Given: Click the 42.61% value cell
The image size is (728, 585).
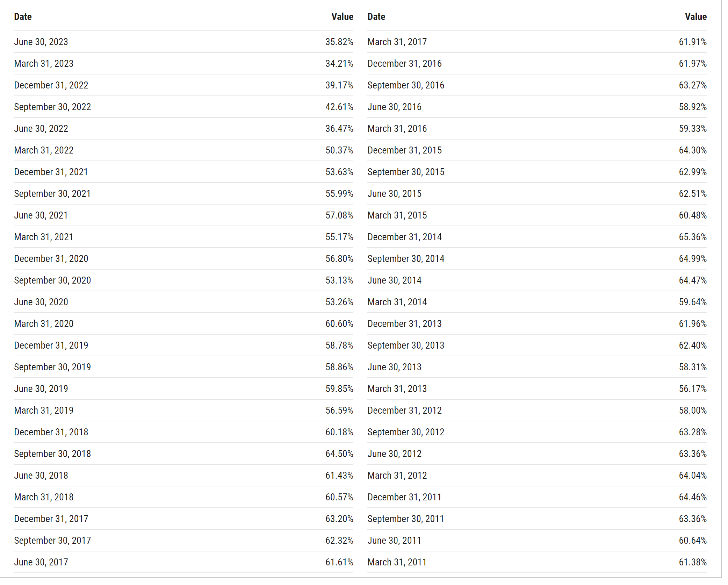Looking at the screenshot, I should [339, 107].
